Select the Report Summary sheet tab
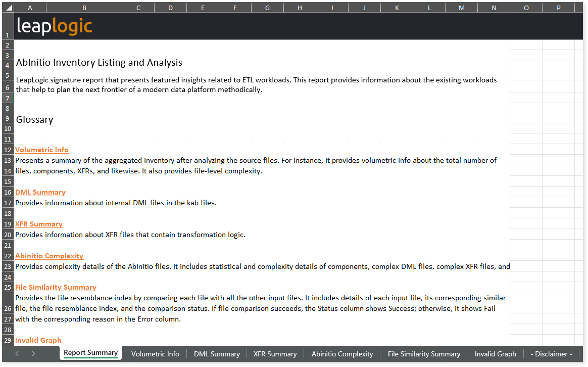The width and height of the screenshot is (588, 367). 90,353
